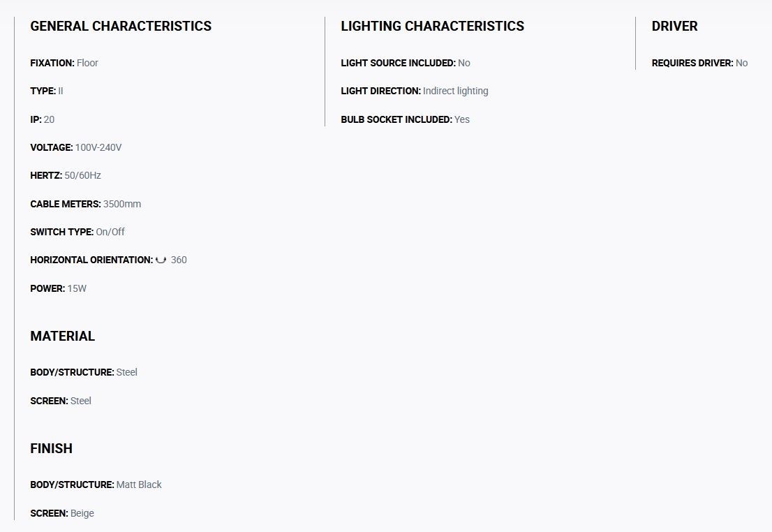Click the Driver section heading
The height and width of the screenshot is (532, 772).
pos(674,26)
